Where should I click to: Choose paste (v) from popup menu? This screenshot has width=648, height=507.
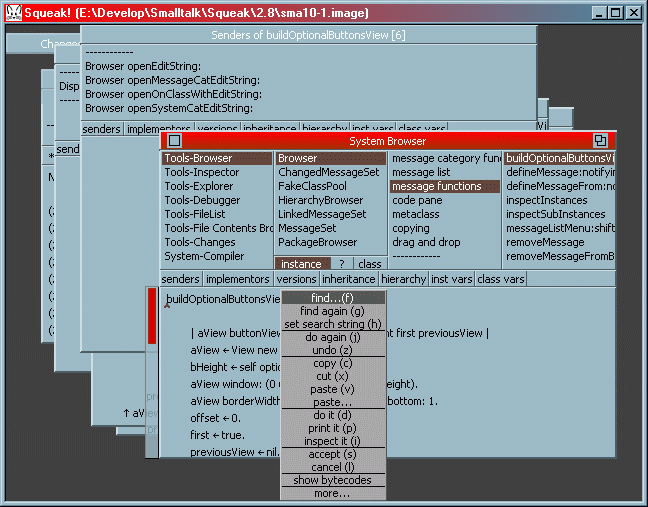click(x=332, y=389)
